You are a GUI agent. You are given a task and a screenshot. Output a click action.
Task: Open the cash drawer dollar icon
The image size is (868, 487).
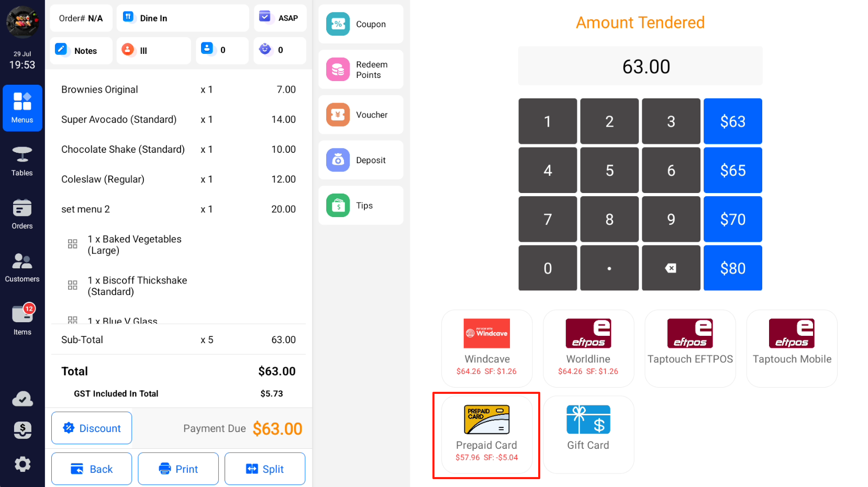click(x=22, y=431)
